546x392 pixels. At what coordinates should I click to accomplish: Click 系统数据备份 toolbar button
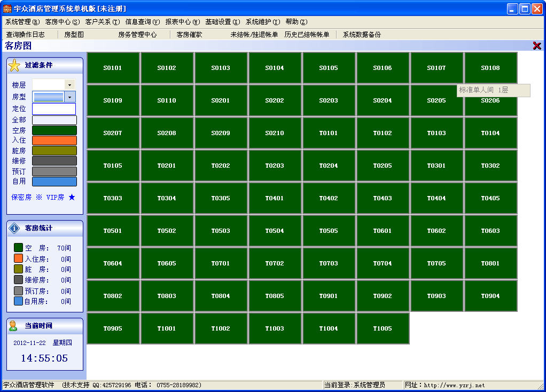tap(362, 35)
